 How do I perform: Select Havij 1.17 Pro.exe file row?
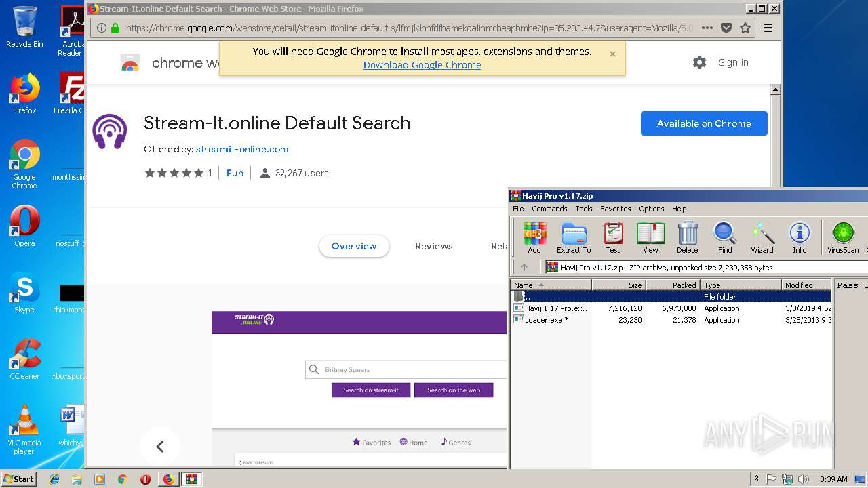(x=671, y=308)
